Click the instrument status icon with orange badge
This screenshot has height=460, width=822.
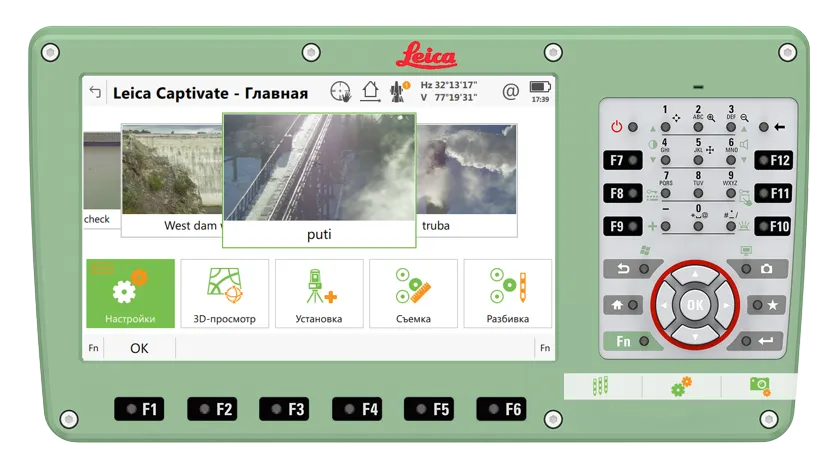[400, 92]
